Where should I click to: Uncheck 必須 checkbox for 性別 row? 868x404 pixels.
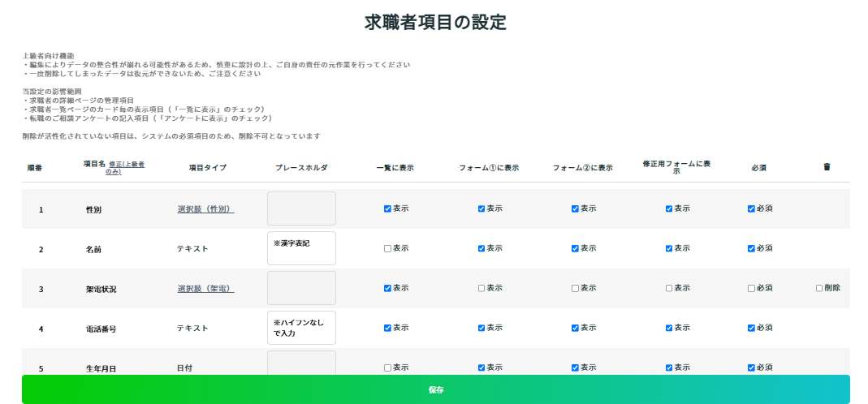coord(751,208)
